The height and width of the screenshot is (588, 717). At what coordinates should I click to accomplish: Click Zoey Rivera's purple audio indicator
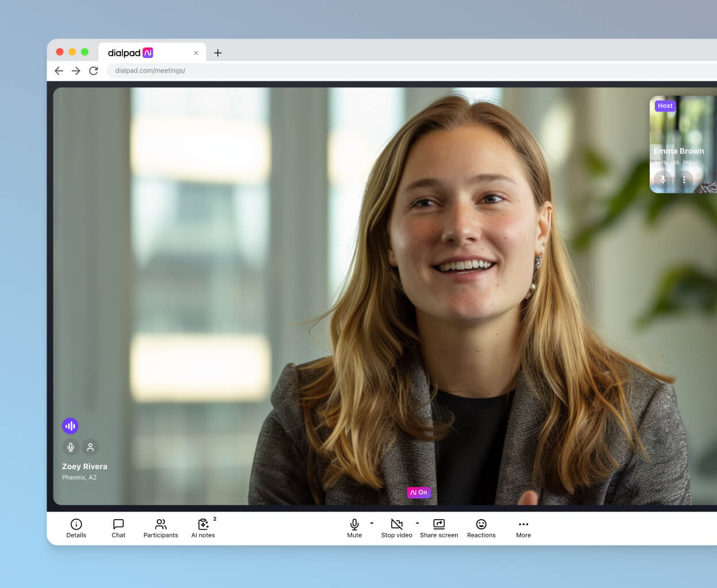tap(70, 425)
